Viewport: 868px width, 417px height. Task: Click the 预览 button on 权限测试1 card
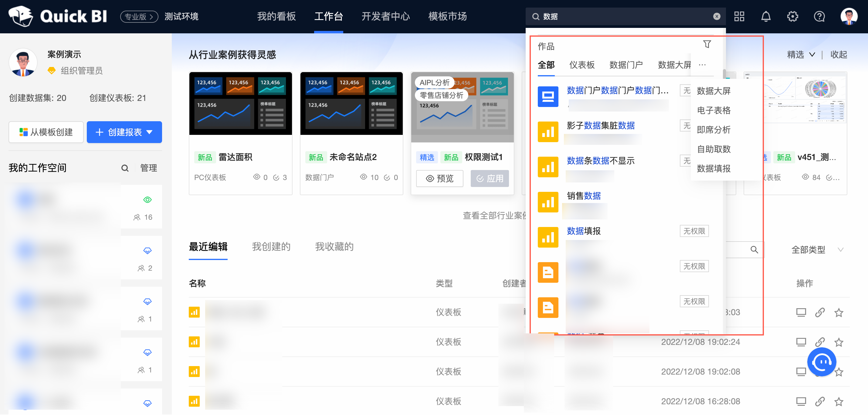click(x=439, y=178)
